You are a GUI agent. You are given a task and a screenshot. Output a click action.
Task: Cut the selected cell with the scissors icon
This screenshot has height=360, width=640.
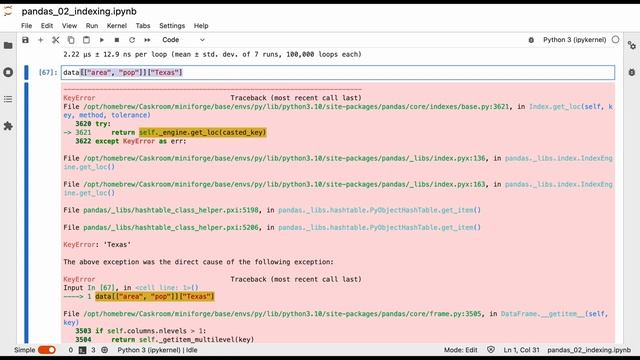56,40
